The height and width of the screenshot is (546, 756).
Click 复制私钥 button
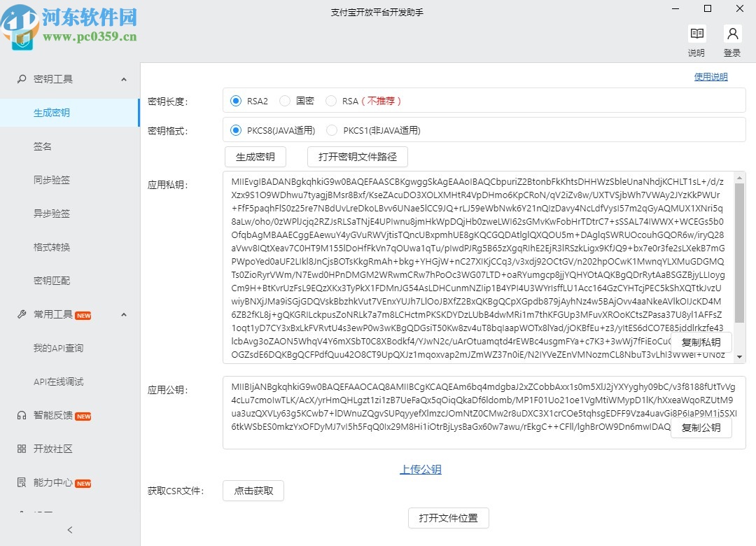click(x=701, y=342)
